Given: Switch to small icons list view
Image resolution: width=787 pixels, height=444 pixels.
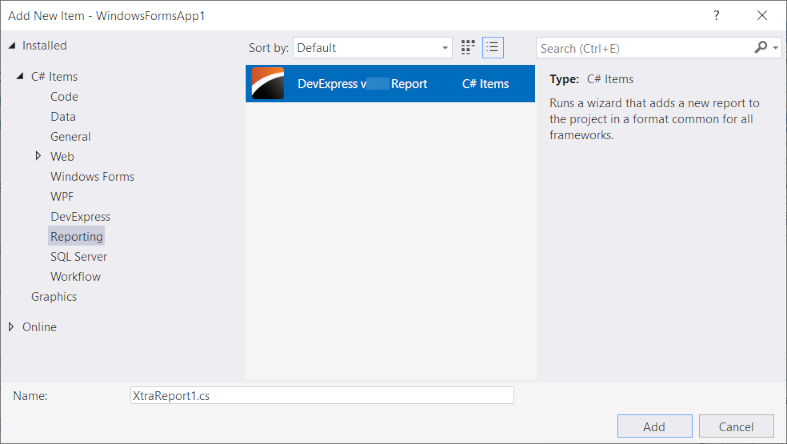Looking at the screenshot, I should pyautogui.click(x=493, y=48).
